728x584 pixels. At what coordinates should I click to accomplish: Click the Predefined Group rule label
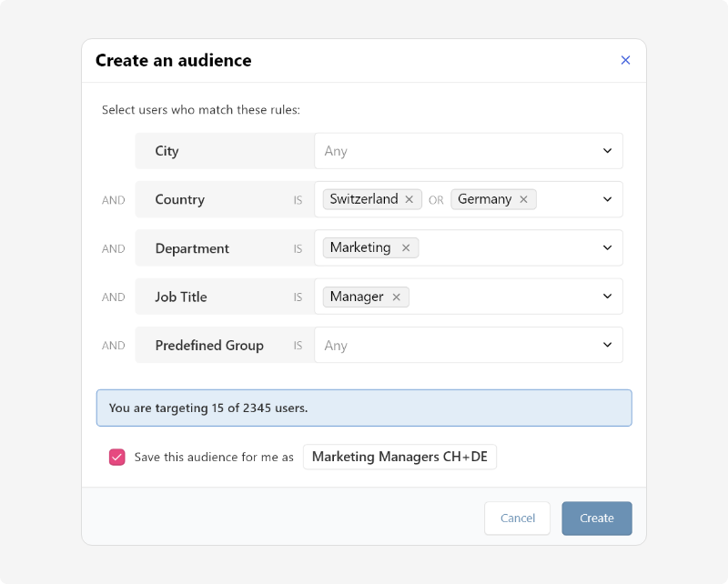[x=209, y=346]
